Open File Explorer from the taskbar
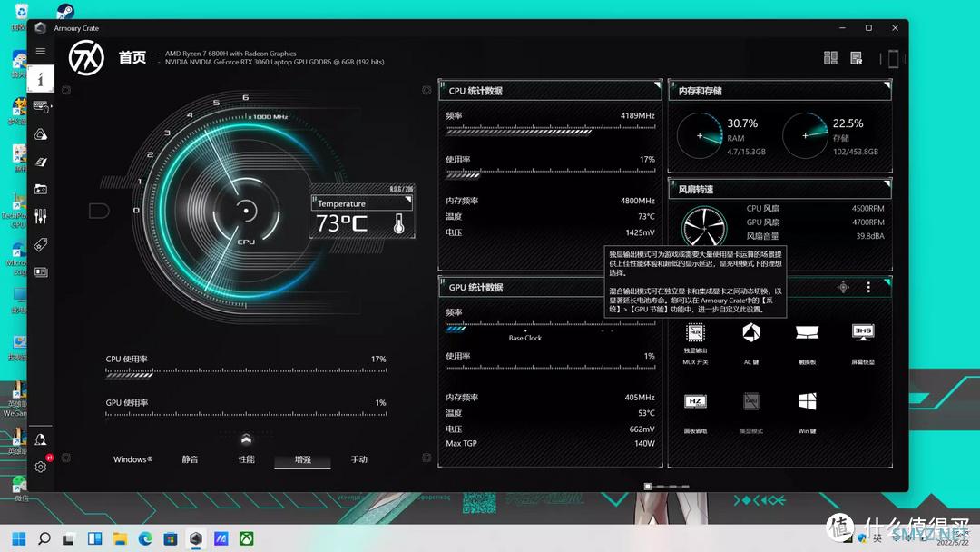The width and height of the screenshot is (980, 552). pyautogui.click(x=120, y=539)
